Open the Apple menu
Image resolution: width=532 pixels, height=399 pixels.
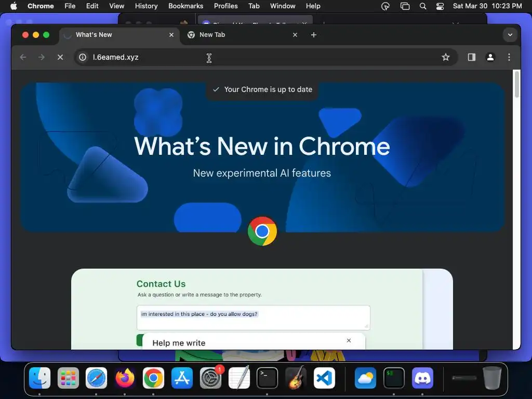click(x=14, y=6)
